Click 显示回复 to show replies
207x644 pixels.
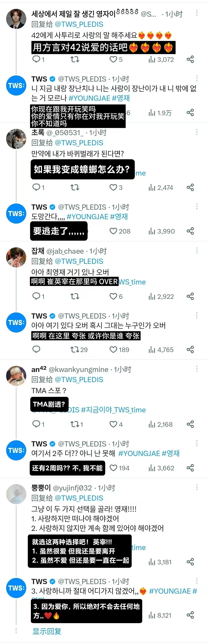click(47, 631)
